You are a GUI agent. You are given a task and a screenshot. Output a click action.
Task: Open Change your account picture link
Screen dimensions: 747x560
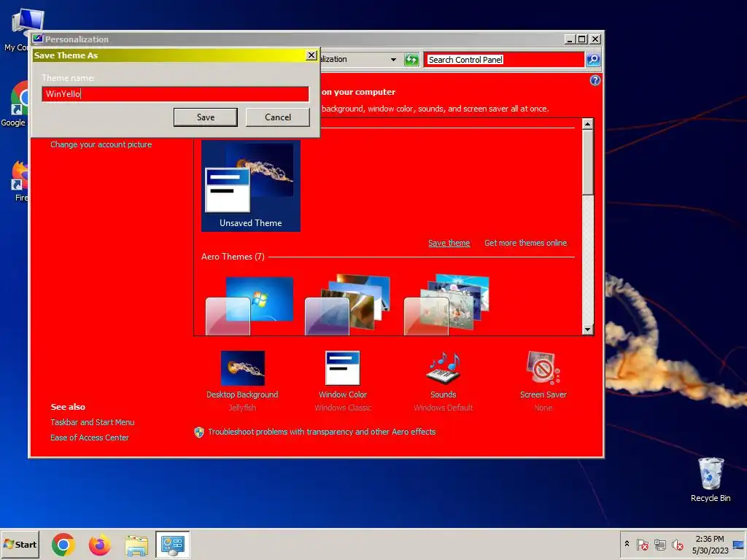pos(101,144)
